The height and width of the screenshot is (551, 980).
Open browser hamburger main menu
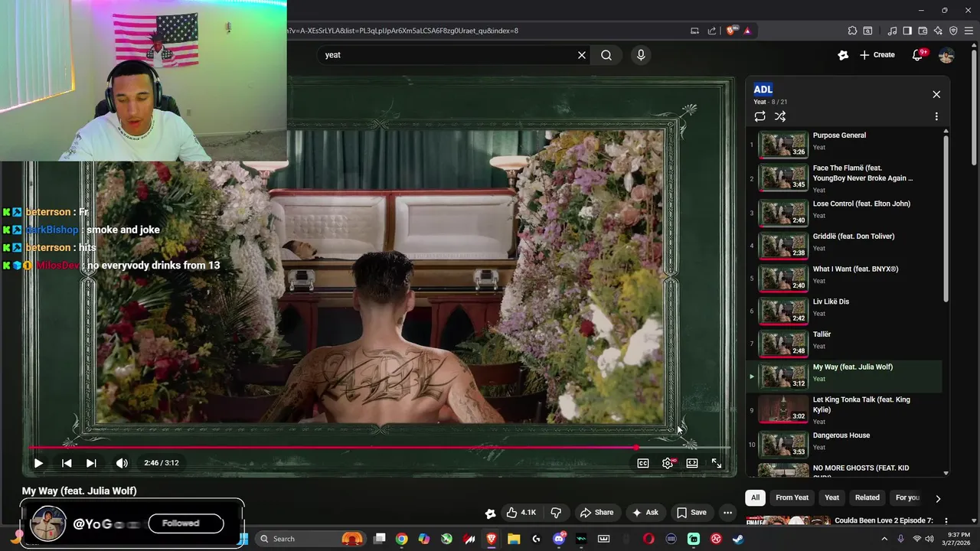pyautogui.click(x=969, y=31)
